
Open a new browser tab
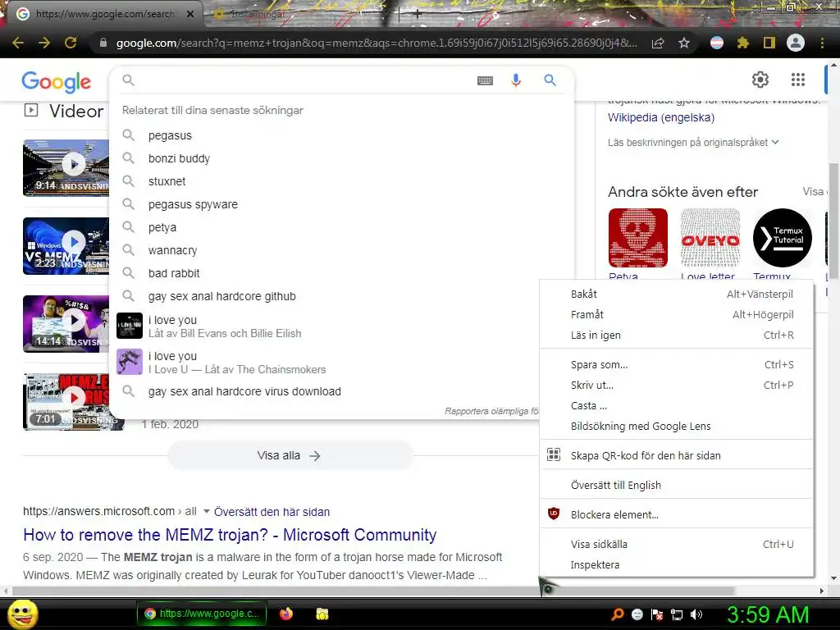[x=418, y=15]
